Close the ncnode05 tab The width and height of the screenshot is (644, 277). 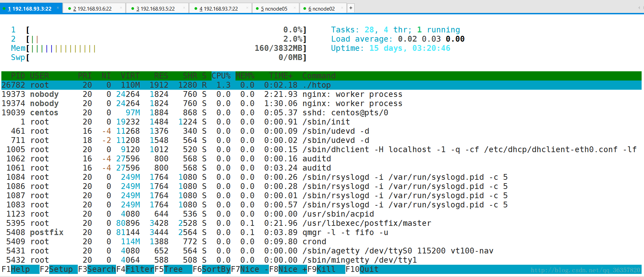295,8
